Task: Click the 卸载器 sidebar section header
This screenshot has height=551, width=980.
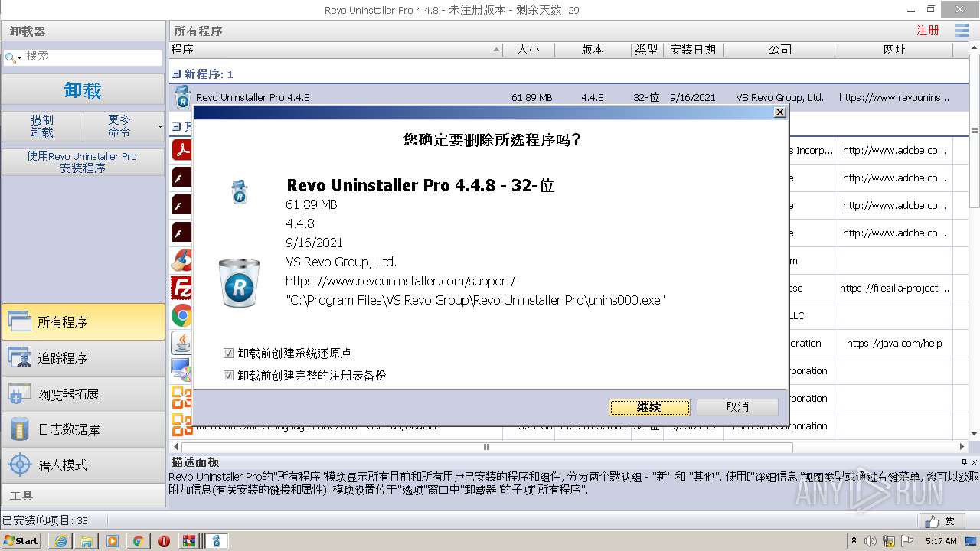Action: pos(83,31)
